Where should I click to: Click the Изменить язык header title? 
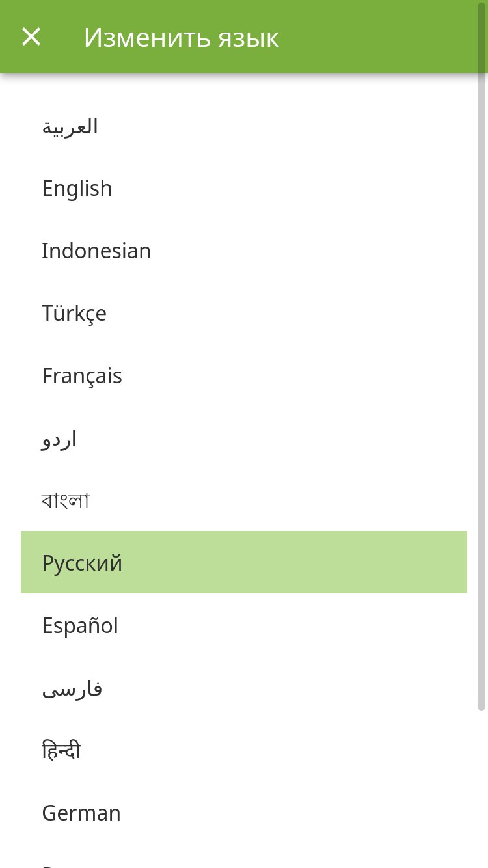[x=182, y=38]
